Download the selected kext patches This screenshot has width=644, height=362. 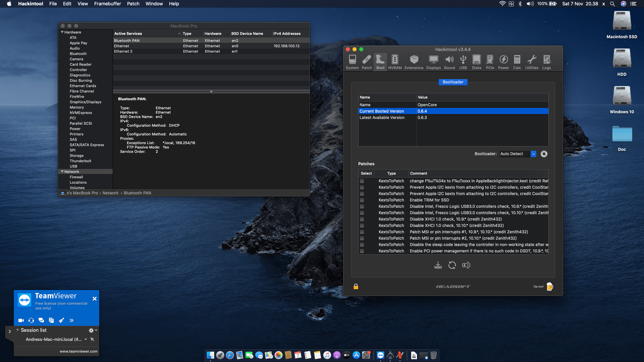point(438,265)
